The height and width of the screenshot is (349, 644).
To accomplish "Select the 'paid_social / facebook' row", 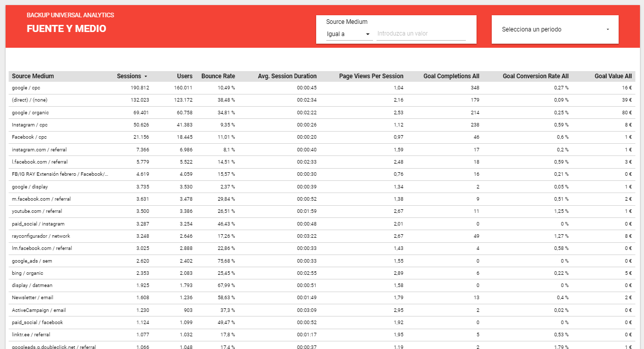I will [x=322, y=322].
